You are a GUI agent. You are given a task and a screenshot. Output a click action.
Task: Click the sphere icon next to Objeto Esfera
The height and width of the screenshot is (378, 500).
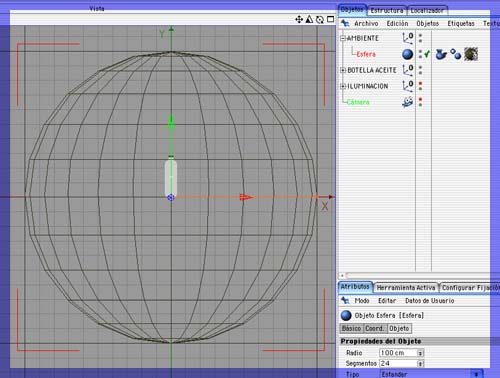point(346,315)
